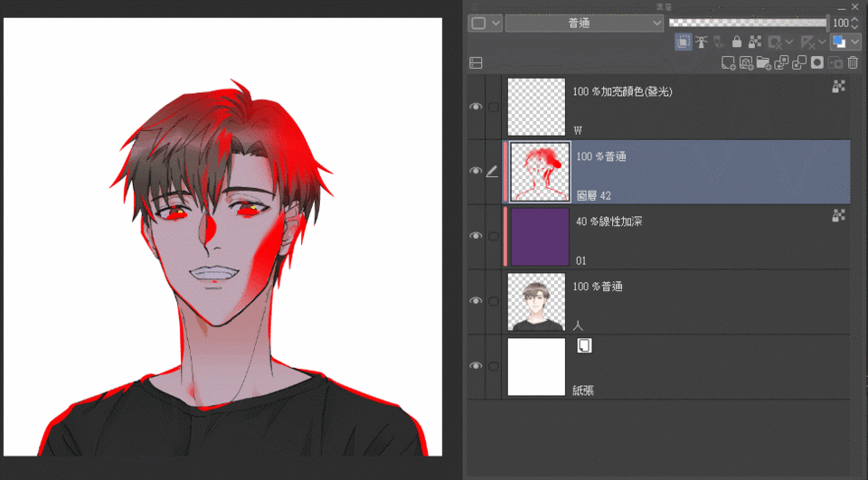868x480 pixels.
Task: Click the Enable Mask icon
Action: click(x=775, y=42)
